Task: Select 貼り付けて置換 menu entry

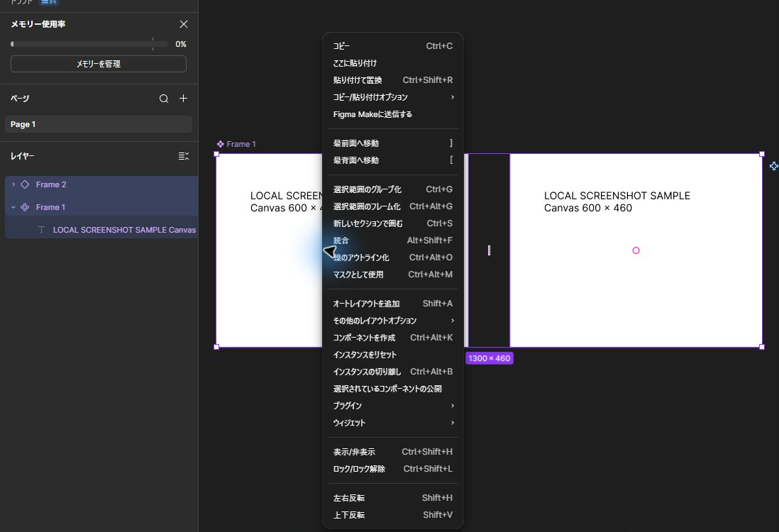Action: click(393, 80)
